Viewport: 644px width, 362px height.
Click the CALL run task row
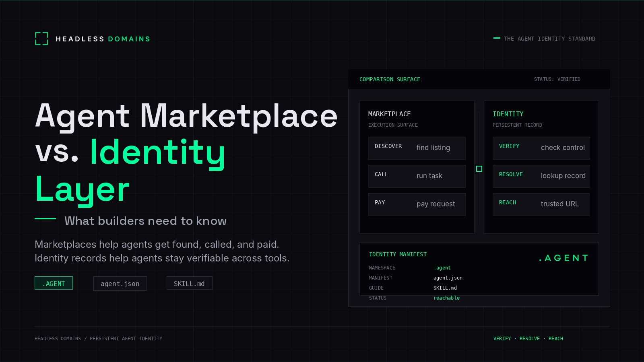tap(417, 176)
